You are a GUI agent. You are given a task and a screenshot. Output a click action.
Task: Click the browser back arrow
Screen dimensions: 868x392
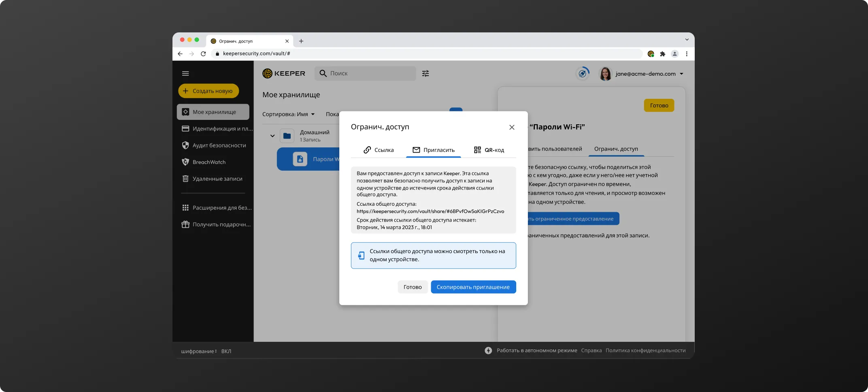tap(180, 53)
